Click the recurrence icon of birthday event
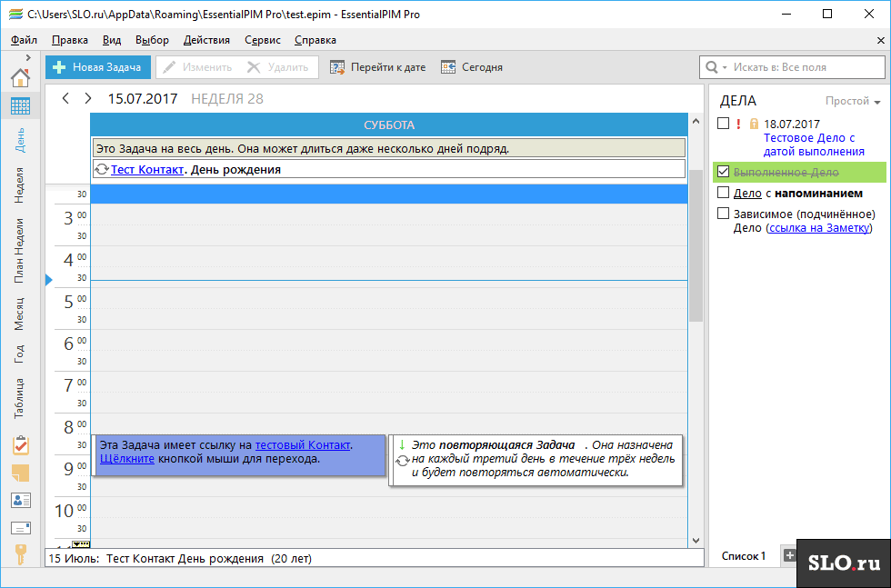891x588 pixels. click(x=102, y=169)
